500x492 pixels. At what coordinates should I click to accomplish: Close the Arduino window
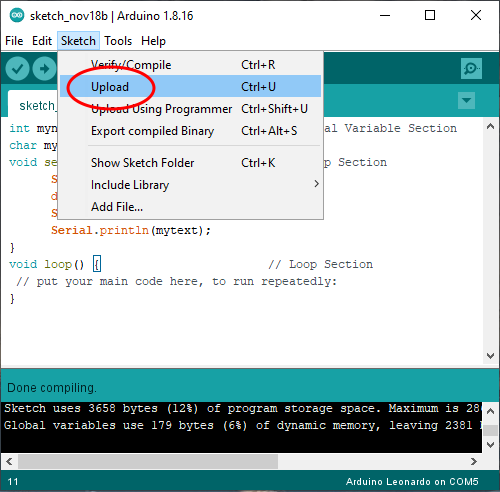click(476, 15)
